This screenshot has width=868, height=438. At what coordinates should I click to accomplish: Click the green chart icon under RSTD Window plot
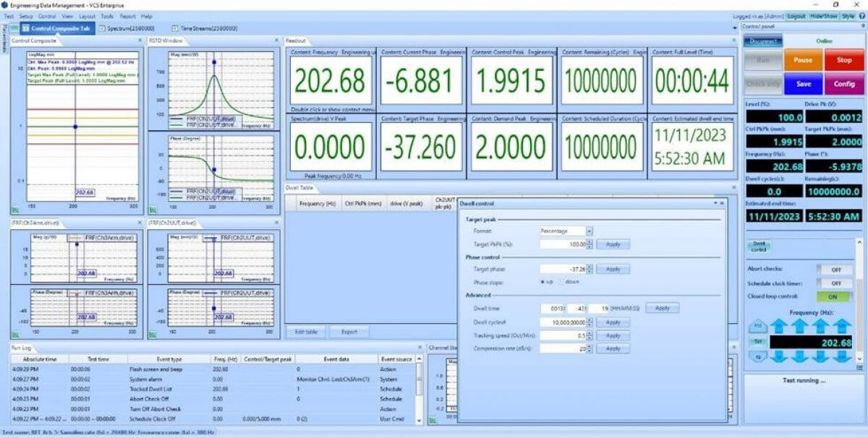tap(153, 210)
